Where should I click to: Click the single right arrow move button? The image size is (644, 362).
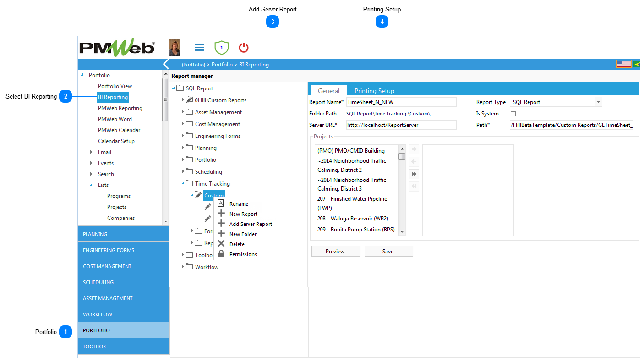click(414, 149)
